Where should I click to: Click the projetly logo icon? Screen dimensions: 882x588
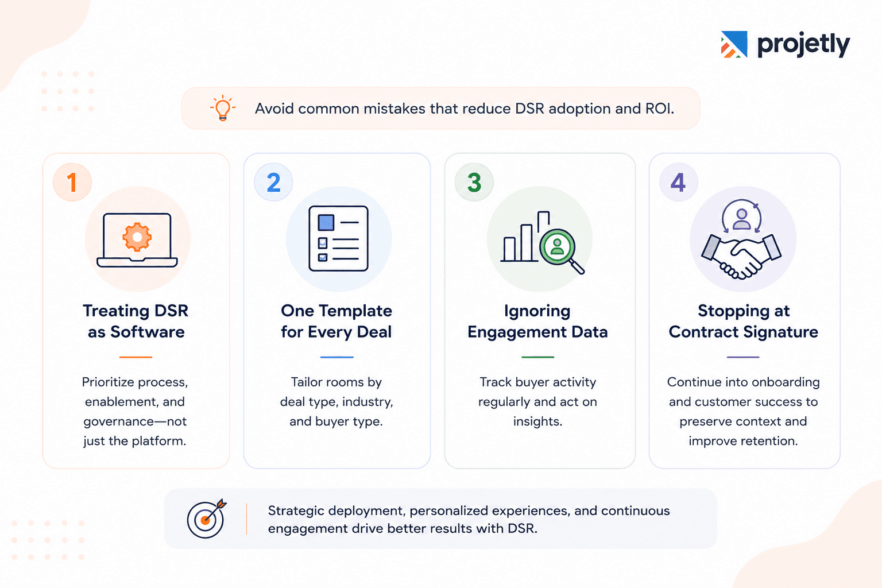coord(734,44)
